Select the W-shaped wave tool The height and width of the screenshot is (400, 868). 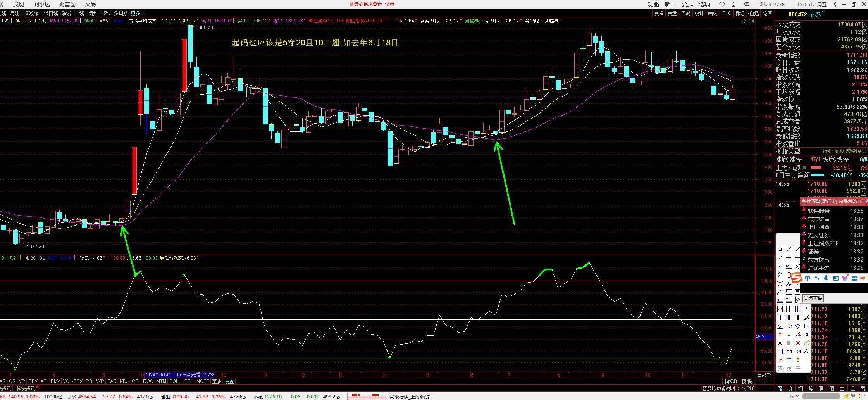click(780, 283)
